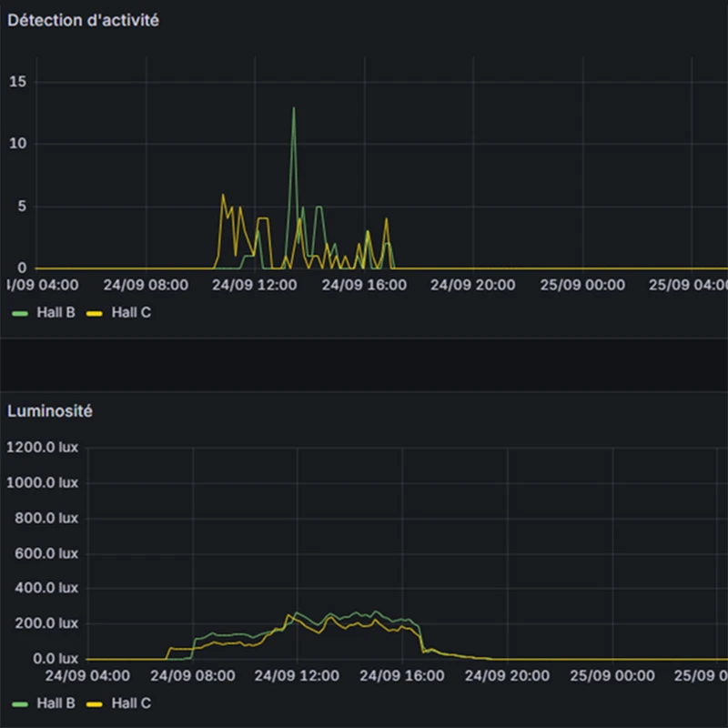Select 24/09 16:00 tick on Luminosité time axis
This screenshot has width=728, height=728.
point(401,676)
